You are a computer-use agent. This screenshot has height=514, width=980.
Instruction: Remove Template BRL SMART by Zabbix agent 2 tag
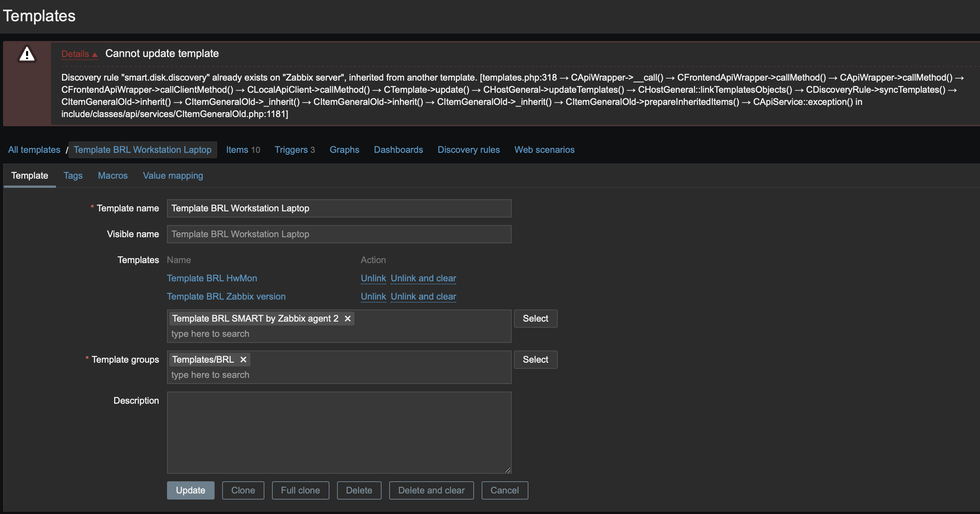(347, 319)
